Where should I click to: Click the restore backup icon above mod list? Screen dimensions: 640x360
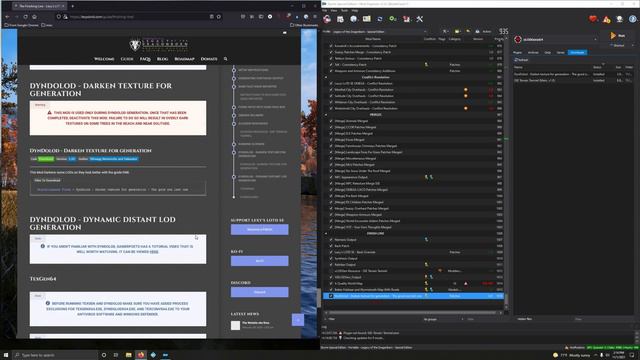(468, 31)
